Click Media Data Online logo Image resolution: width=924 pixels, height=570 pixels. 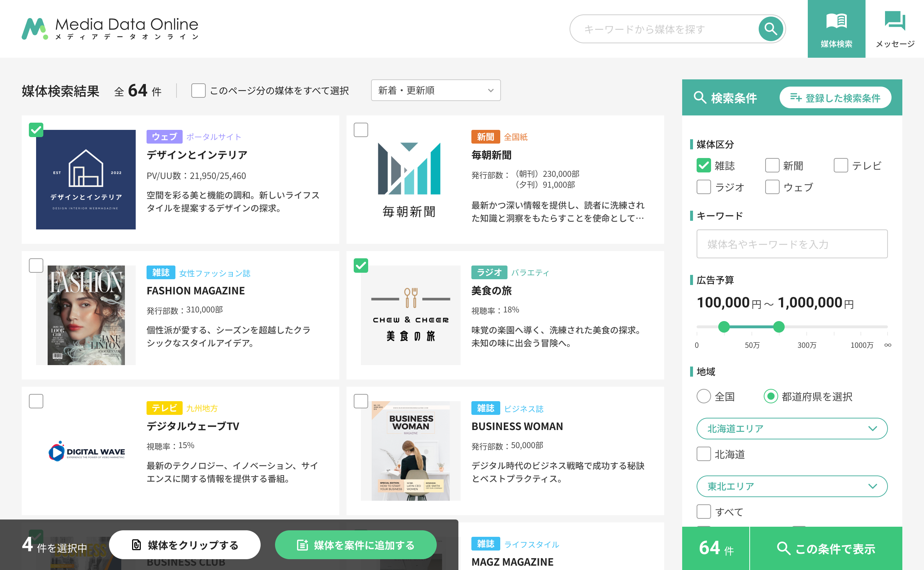click(110, 28)
